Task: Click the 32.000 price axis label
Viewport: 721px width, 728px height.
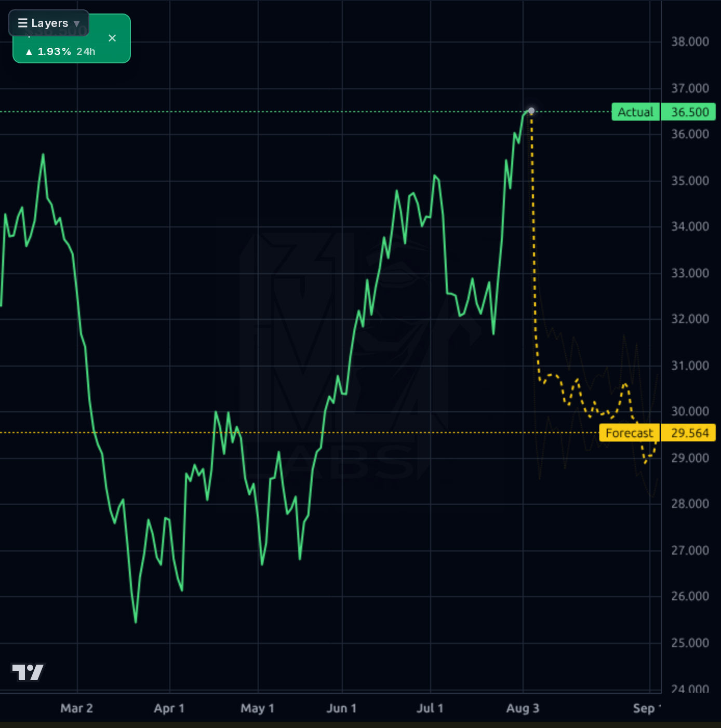Action: click(690, 319)
